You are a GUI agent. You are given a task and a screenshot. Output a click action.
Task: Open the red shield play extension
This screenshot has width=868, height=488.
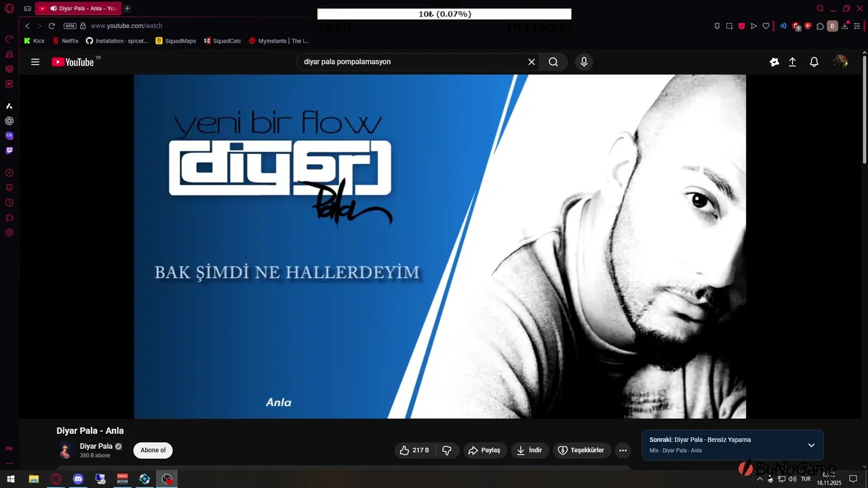pos(808,26)
